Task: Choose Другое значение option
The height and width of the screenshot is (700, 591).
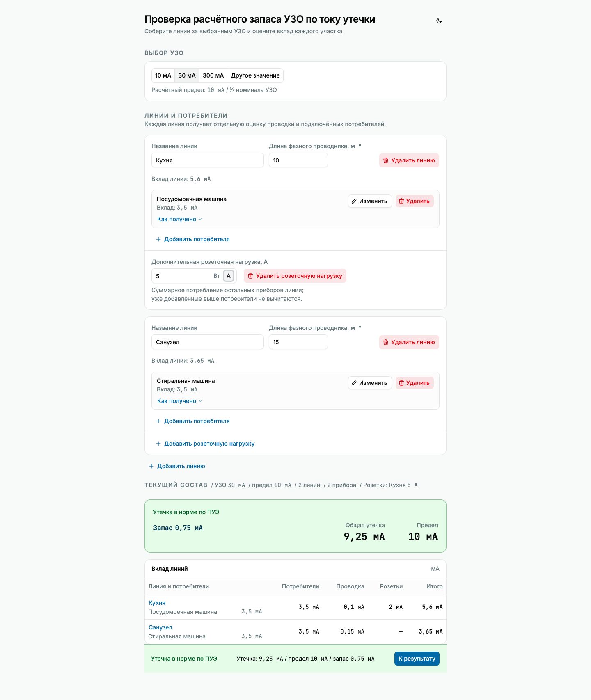Action: tap(255, 75)
